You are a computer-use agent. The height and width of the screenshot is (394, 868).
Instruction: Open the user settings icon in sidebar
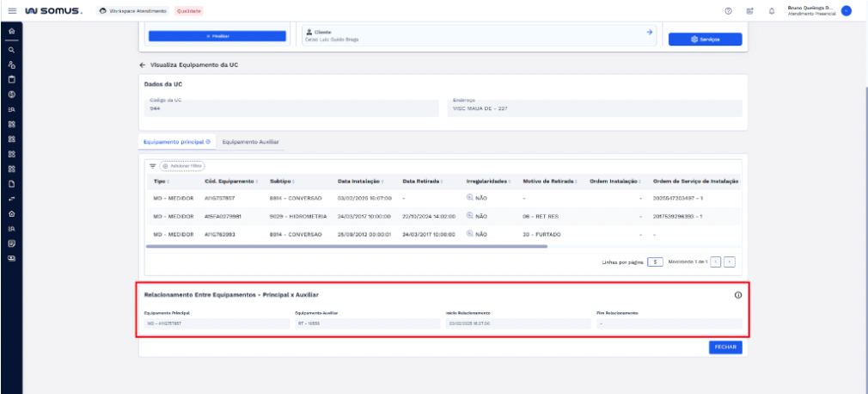click(11, 65)
